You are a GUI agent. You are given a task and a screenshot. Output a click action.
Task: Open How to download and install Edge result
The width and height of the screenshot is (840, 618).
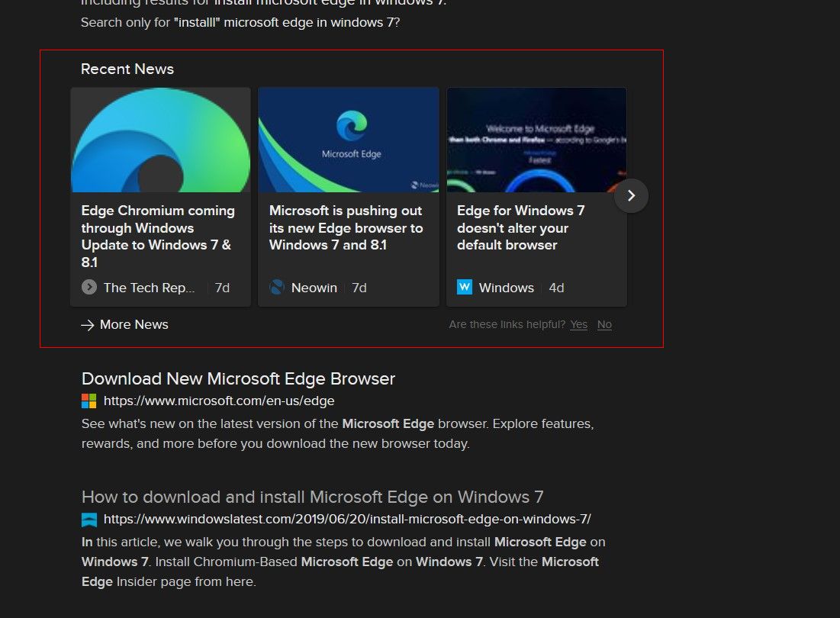pyautogui.click(x=312, y=497)
